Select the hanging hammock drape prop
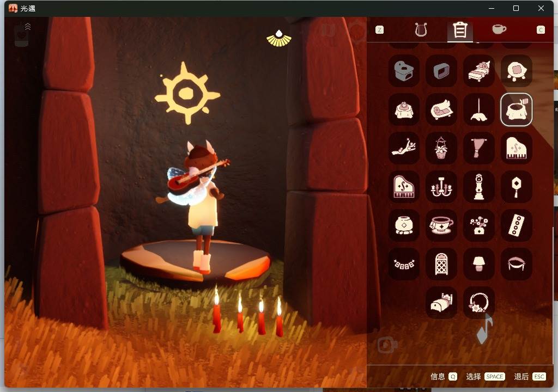 [517, 264]
